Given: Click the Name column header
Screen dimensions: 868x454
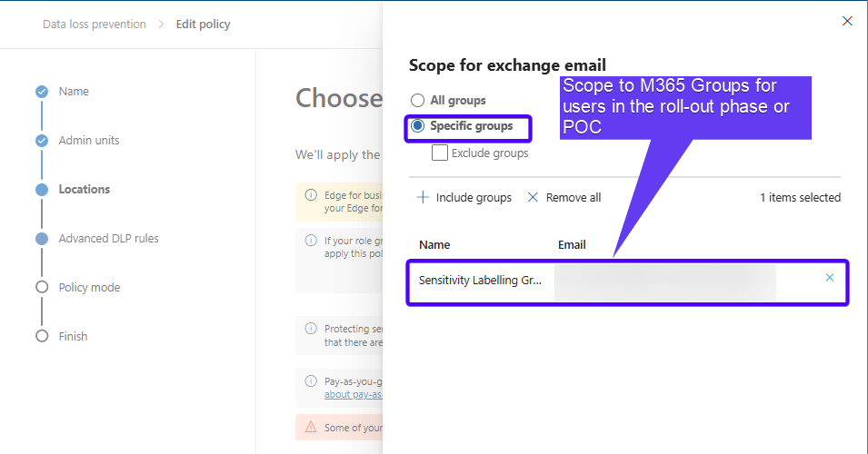Looking at the screenshot, I should point(434,244).
